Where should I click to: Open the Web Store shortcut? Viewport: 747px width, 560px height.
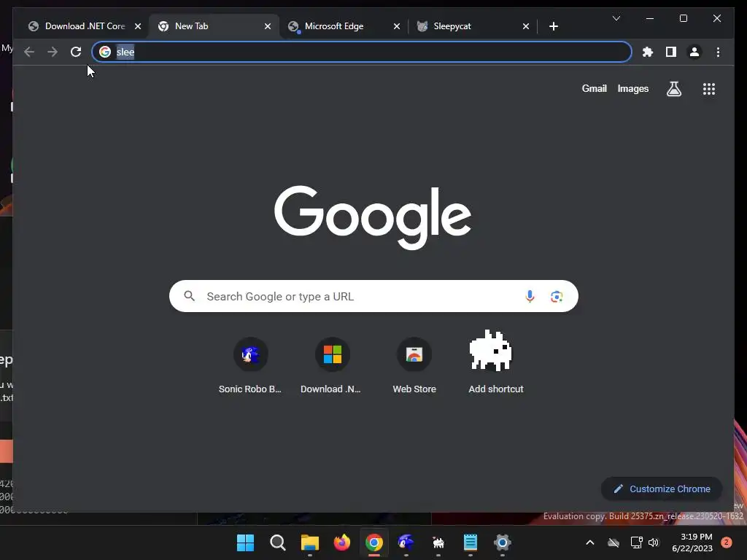tap(414, 366)
